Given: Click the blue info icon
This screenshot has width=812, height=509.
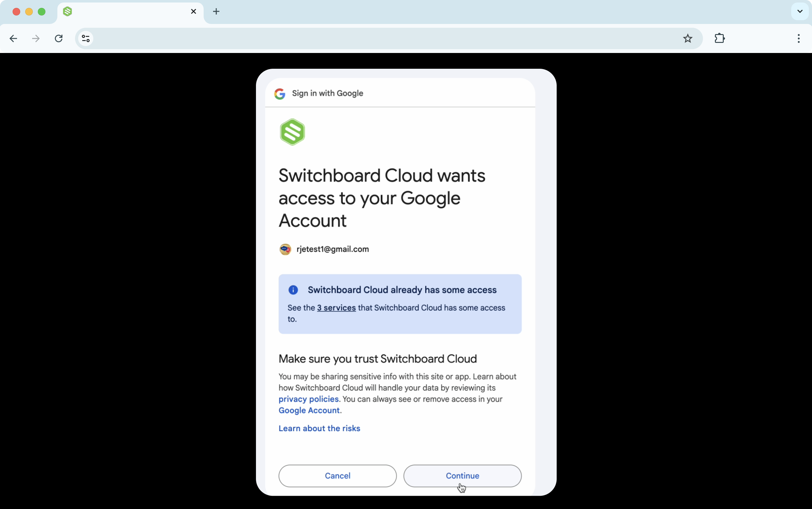Looking at the screenshot, I should [293, 290].
